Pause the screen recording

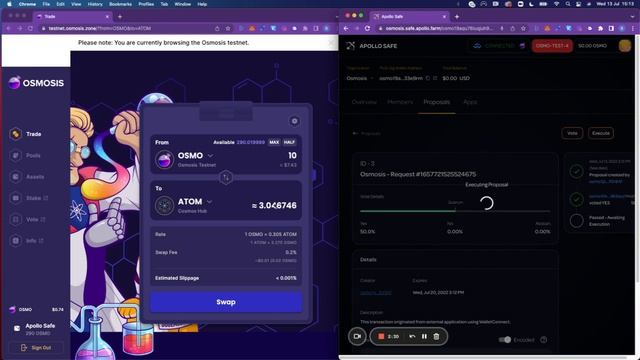424,336
